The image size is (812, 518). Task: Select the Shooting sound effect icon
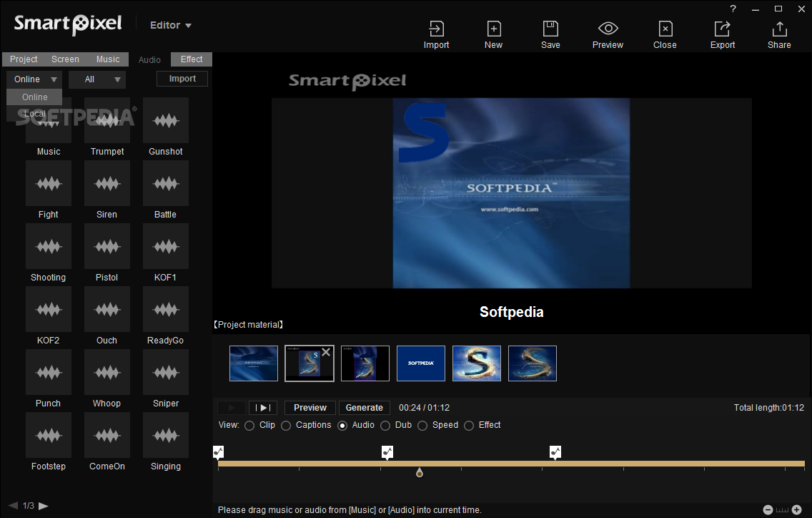[x=49, y=246]
